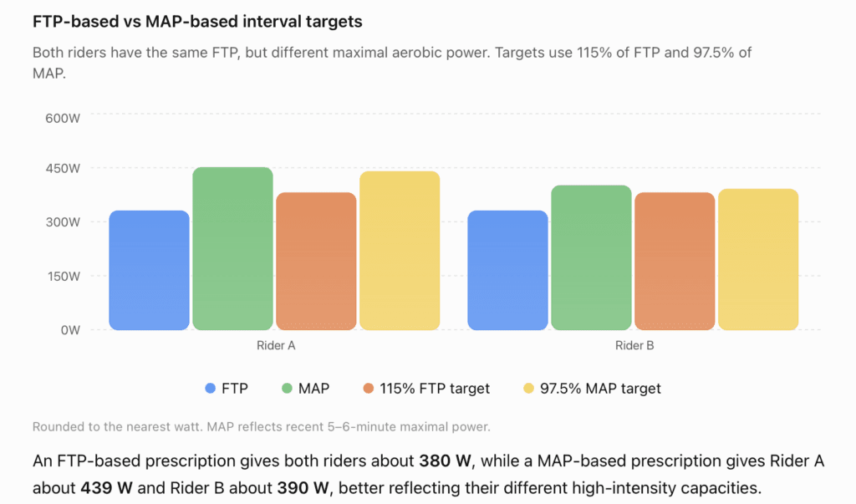Click the Rider B axis label
Screen dimensions: 856x504
pos(634,346)
